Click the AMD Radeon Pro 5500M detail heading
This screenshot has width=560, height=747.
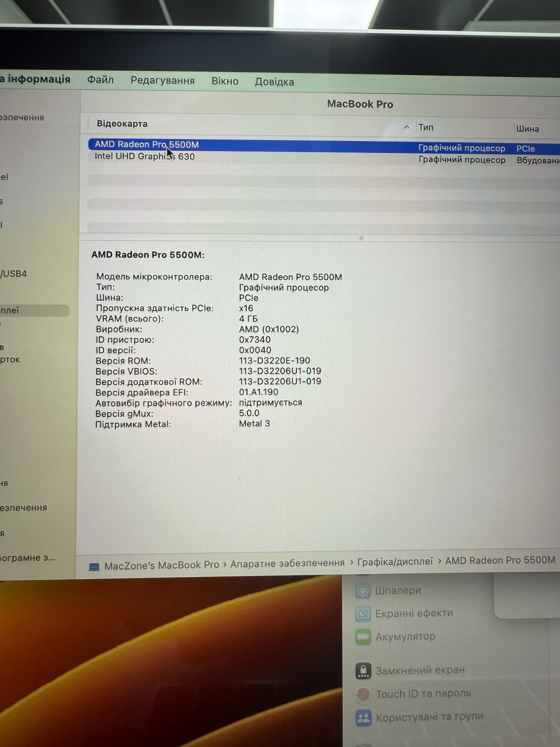(x=148, y=255)
